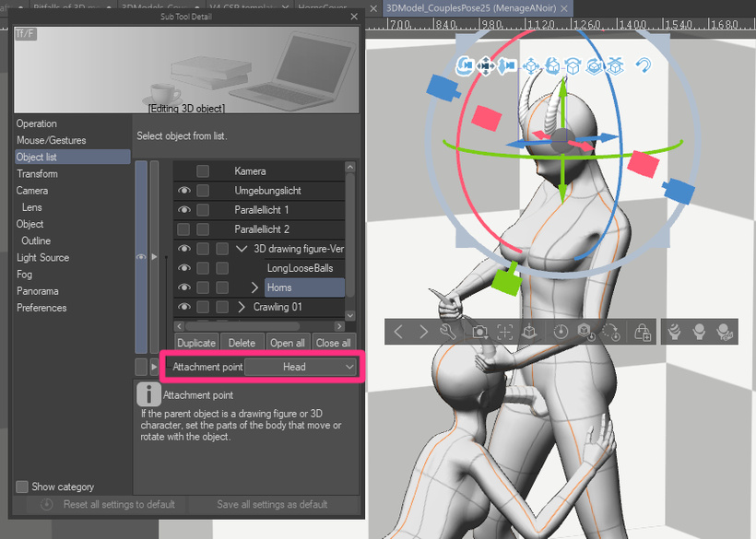Click the move object icon in the manipulator bar
This screenshot has width=756, height=539.
(532, 66)
